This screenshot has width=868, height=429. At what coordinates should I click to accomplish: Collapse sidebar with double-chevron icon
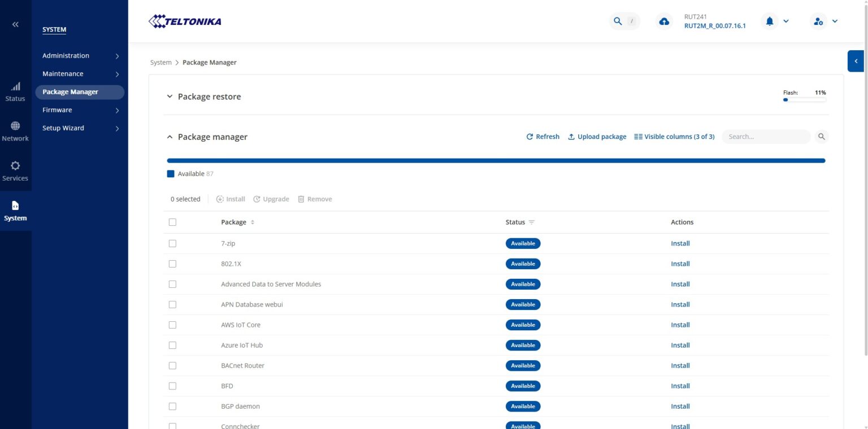coord(15,24)
